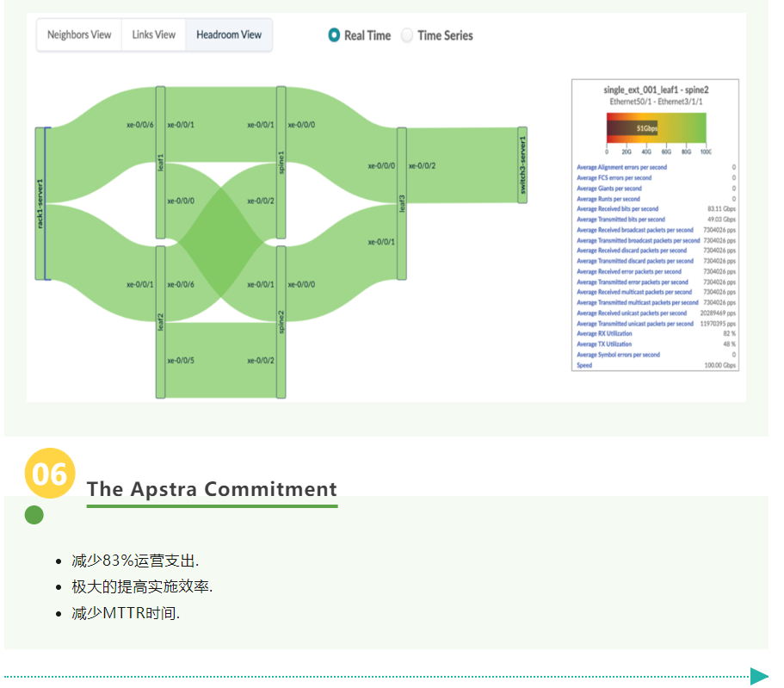This screenshot has height=688, width=784.
Task: Select the Headroom View tab
Action: click(229, 35)
